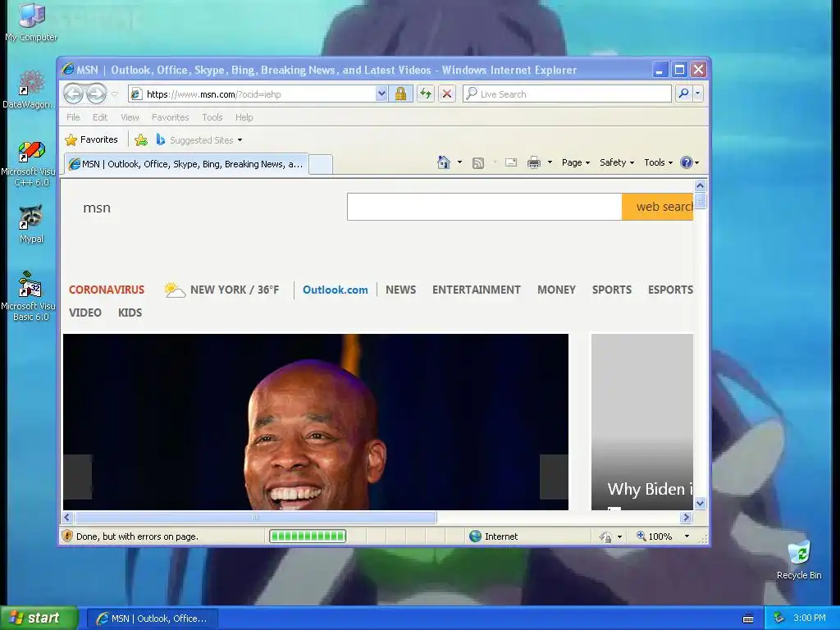Screen dimensions: 840x630
Task: Open the Windows Start button
Action: (x=39, y=619)
